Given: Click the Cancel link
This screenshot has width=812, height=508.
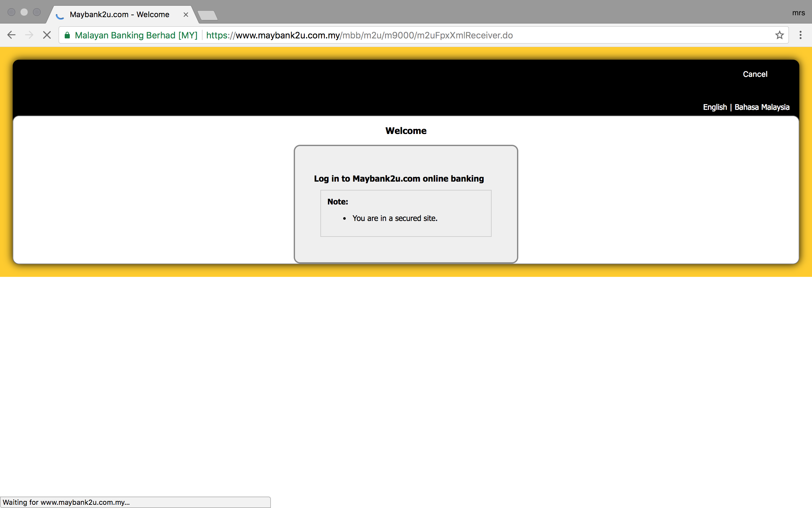Looking at the screenshot, I should click(755, 74).
